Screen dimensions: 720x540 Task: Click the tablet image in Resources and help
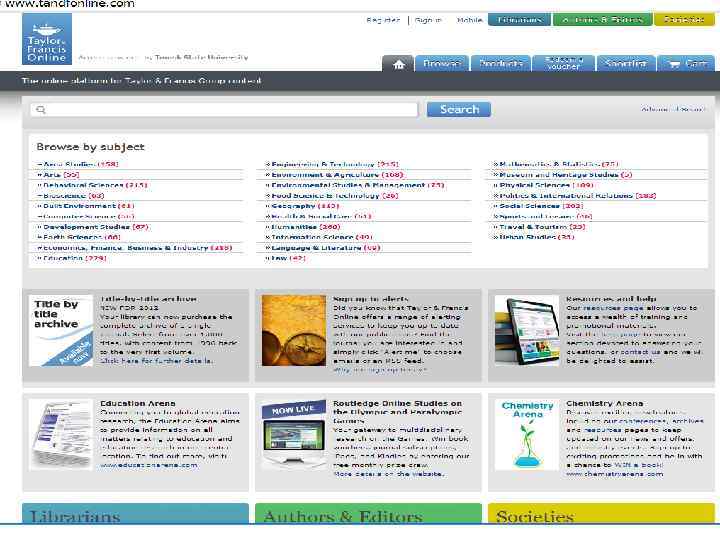[x=527, y=331]
